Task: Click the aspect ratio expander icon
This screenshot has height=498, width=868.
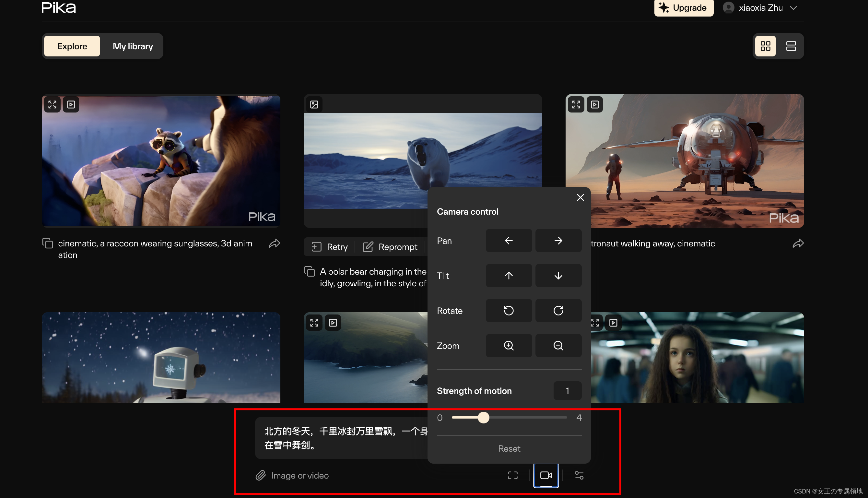Action: [x=511, y=475]
